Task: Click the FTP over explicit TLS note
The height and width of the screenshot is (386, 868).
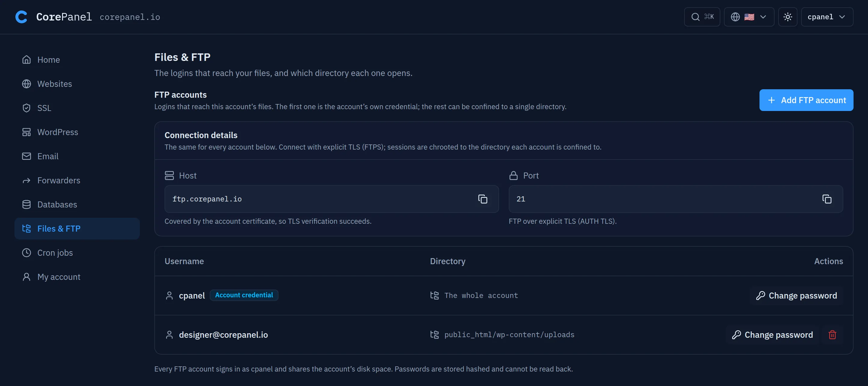Action: 562,221
